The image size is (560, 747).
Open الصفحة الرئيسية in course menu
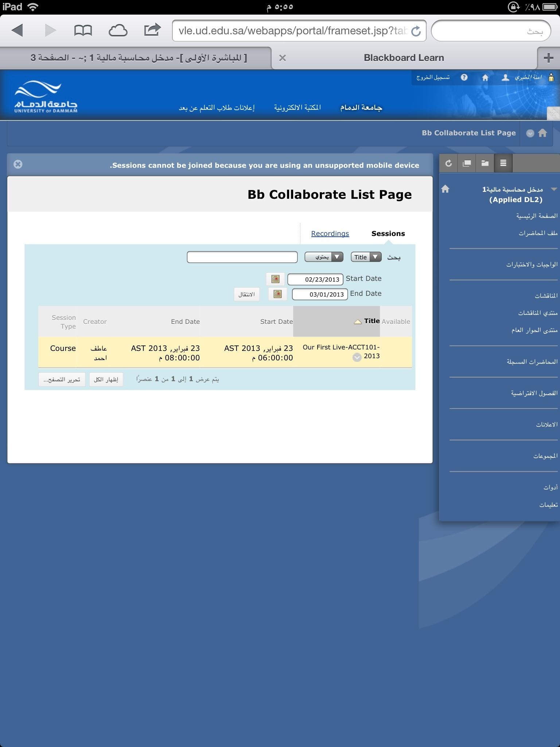point(537,216)
